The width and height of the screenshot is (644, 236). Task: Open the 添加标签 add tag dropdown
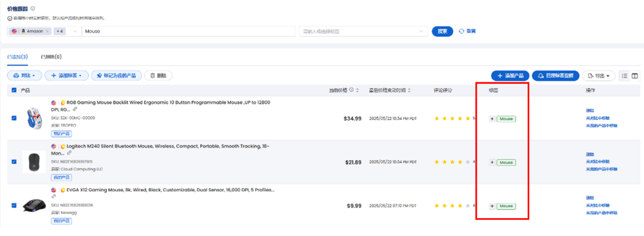tap(66, 76)
